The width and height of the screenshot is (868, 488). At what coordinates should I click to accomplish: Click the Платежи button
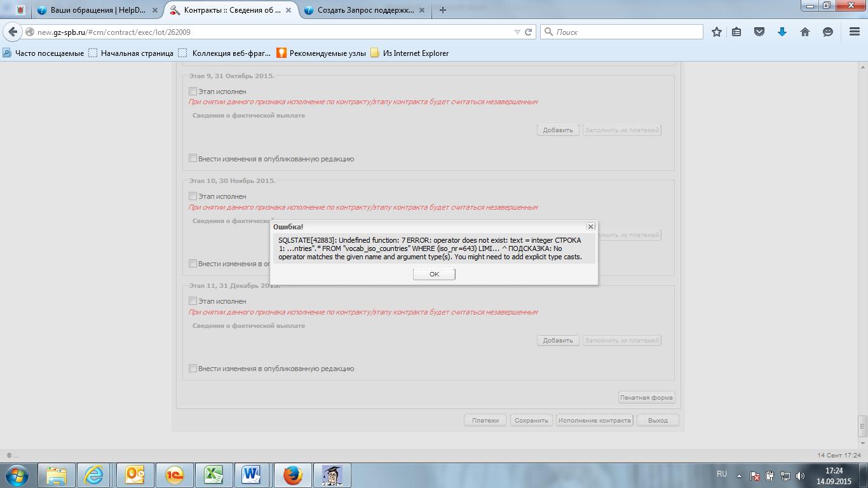click(x=485, y=421)
